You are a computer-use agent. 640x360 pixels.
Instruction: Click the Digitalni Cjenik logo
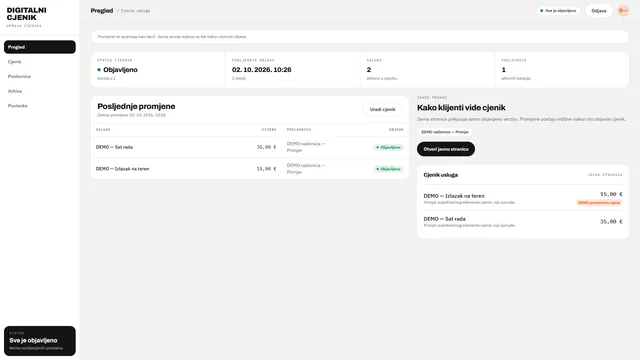point(27,14)
